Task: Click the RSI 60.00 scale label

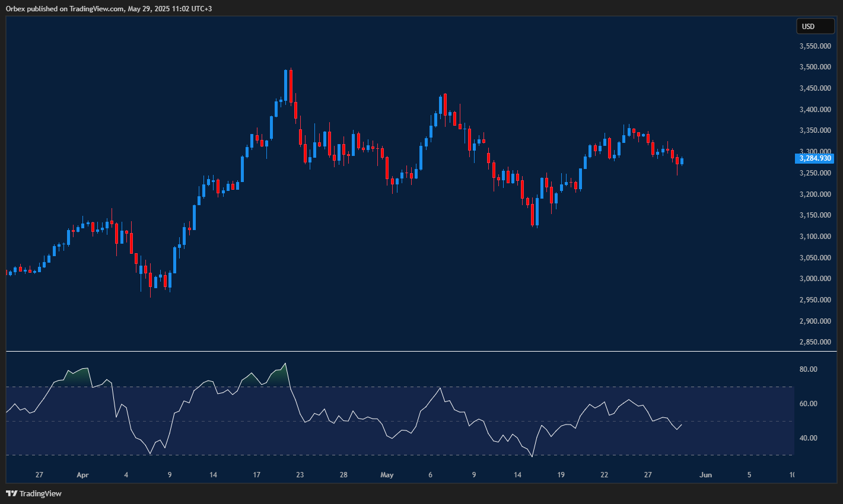Action: pos(808,404)
